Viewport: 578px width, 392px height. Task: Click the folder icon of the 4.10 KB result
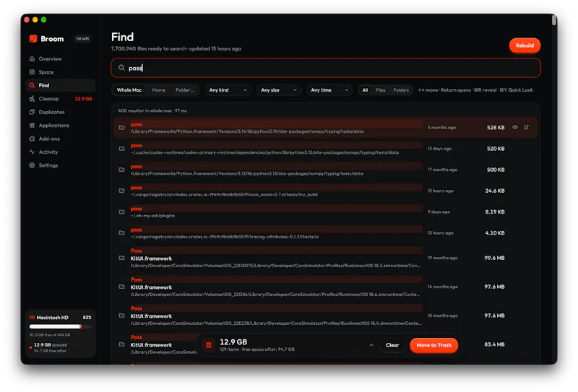pos(121,233)
